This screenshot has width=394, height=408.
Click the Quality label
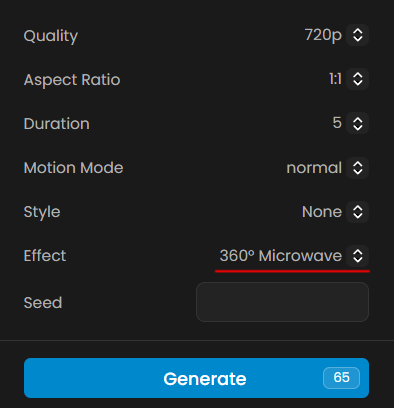click(x=51, y=36)
